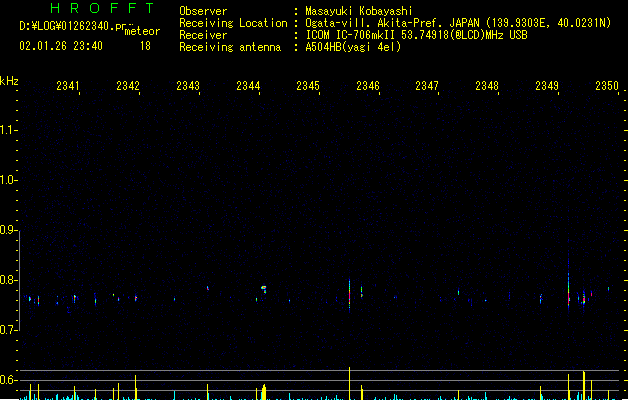This screenshot has width=629, height=400.
Task: Click the Receiving antenna label
Action: [230, 47]
